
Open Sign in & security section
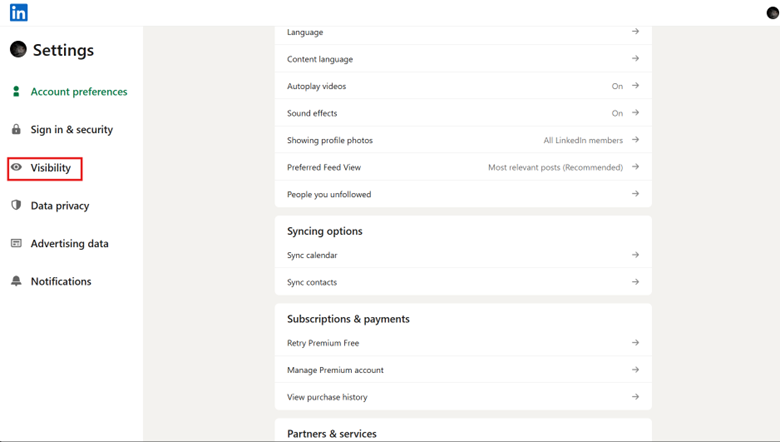coord(72,129)
